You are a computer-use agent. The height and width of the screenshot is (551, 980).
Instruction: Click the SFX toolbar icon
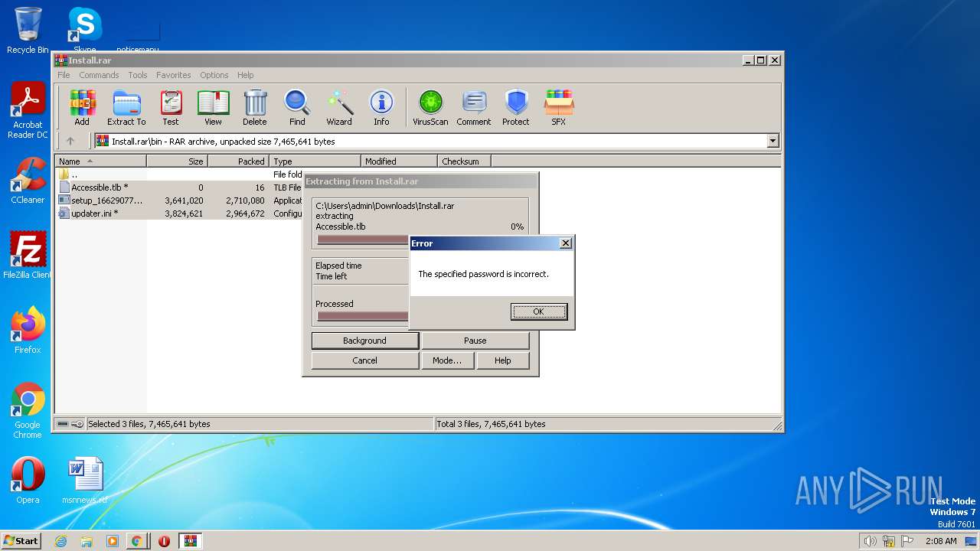[559, 107]
